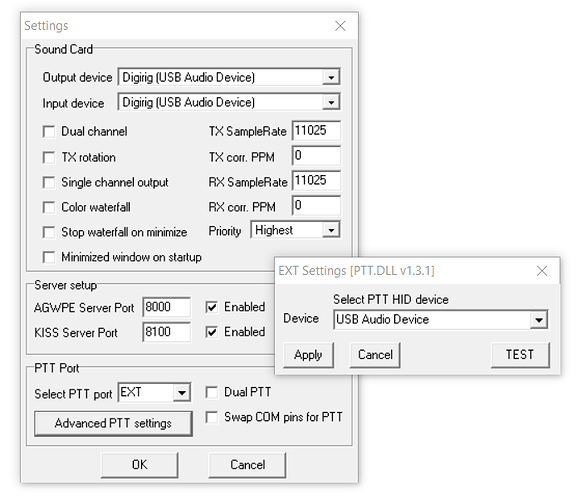Screen dimensions: 577x500
Task: Click OK in the Settings dialog
Action: pyautogui.click(x=139, y=465)
